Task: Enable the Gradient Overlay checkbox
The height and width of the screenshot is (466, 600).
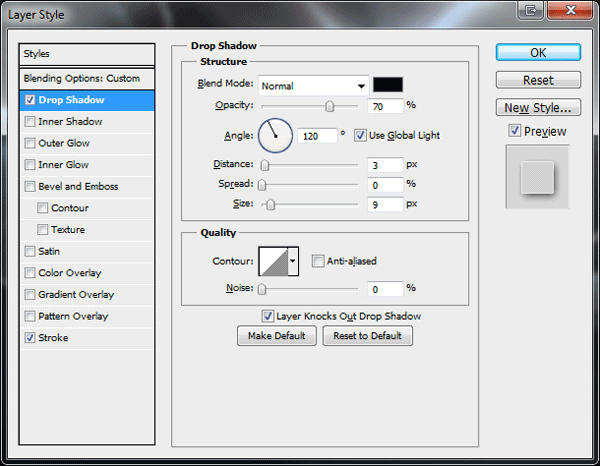Action: (x=30, y=295)
